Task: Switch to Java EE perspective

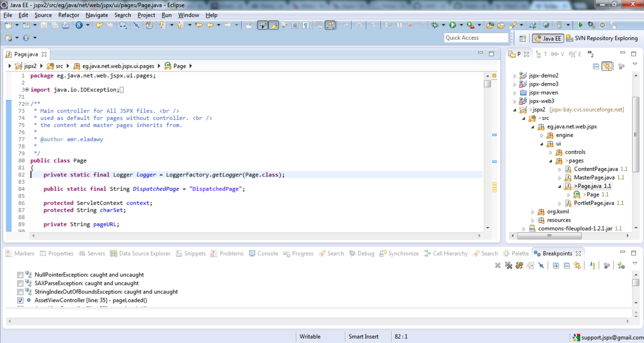Action: tap(548, 38)
